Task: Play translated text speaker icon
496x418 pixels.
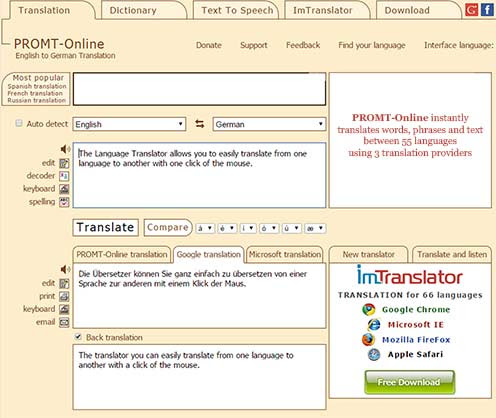Action: (x=65, y=269)
